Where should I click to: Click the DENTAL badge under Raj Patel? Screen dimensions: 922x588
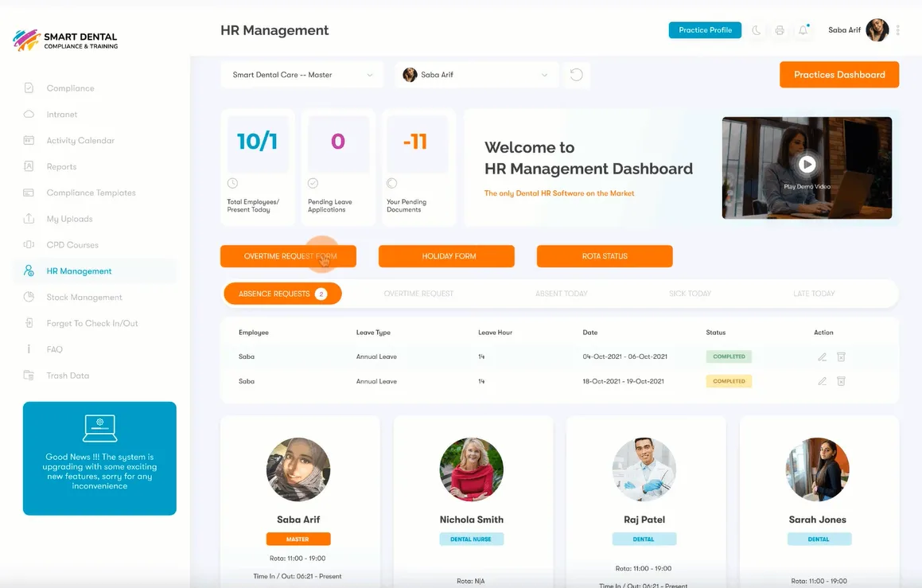(x=644, y=539)
